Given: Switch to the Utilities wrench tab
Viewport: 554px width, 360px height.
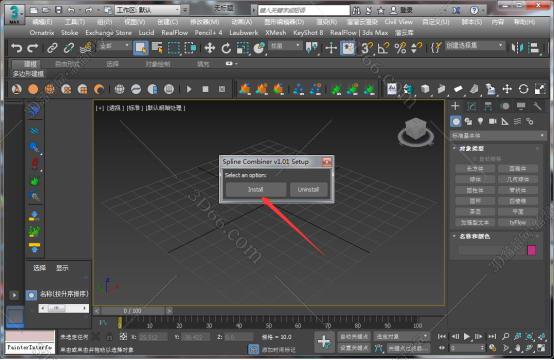Looking at the screenshot, I should click(537, 106).
